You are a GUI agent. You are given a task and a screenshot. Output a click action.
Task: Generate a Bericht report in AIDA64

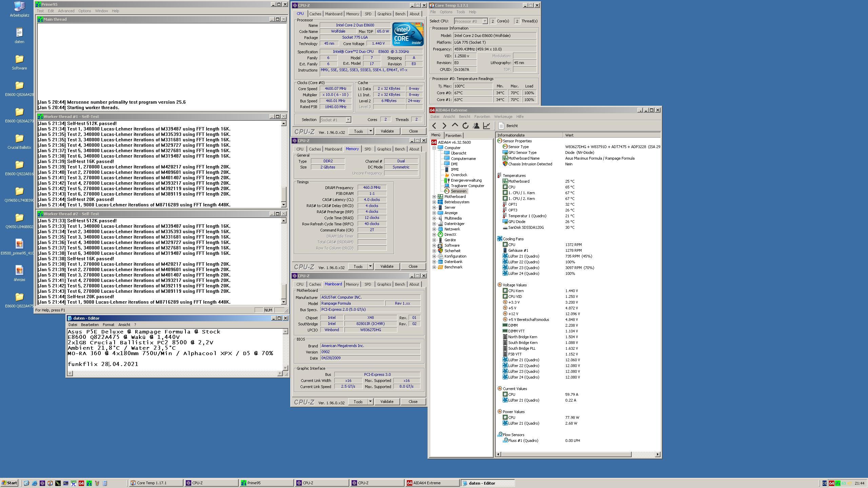(x=508, y=126)
